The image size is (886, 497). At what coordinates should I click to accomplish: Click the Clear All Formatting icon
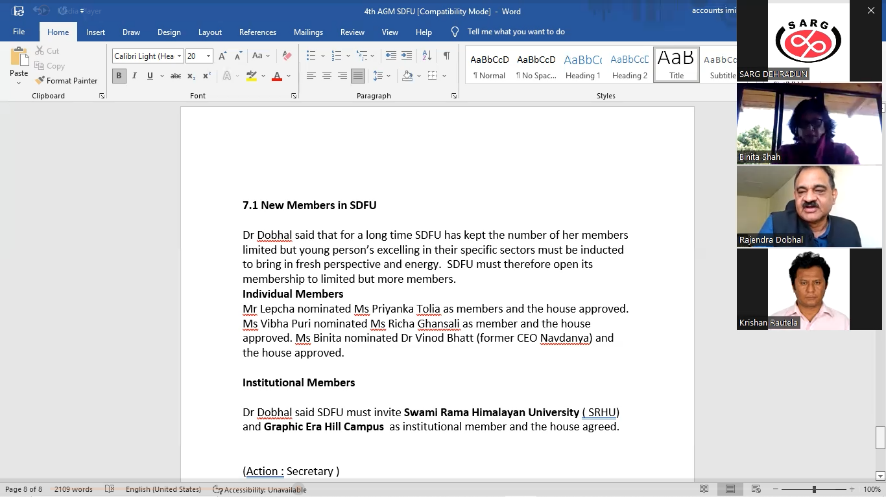click(288, 56)
